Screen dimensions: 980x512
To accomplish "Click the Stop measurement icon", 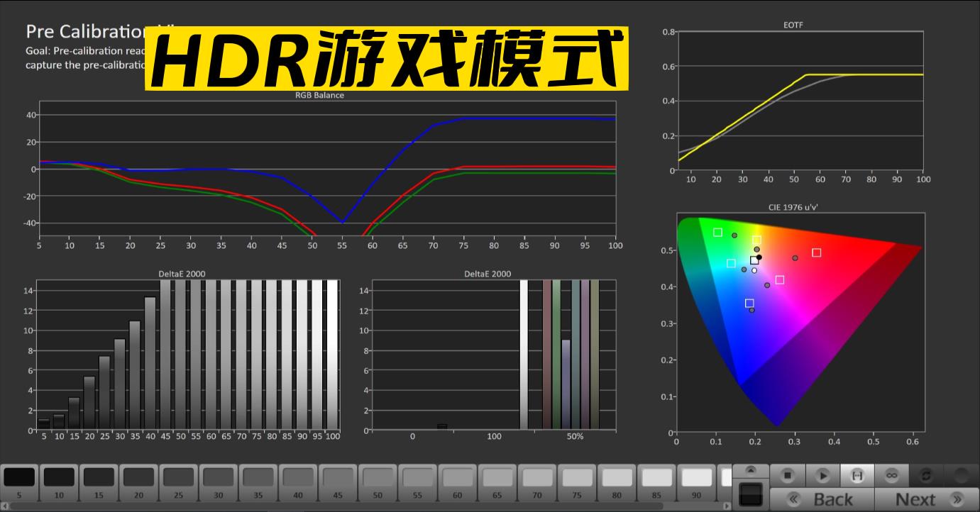I will click(x=787, y=476).
